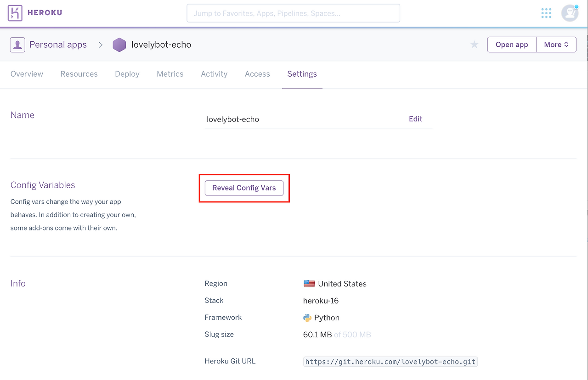Click Edit next to the app name
Screen dimensions: 588x380
coord(415,119)
